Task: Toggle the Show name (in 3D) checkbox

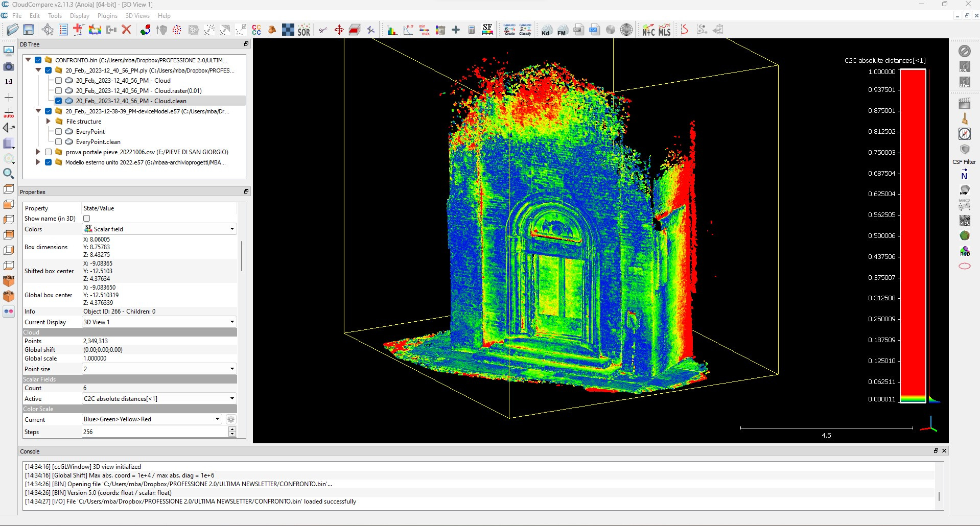Action: (86, 218)
